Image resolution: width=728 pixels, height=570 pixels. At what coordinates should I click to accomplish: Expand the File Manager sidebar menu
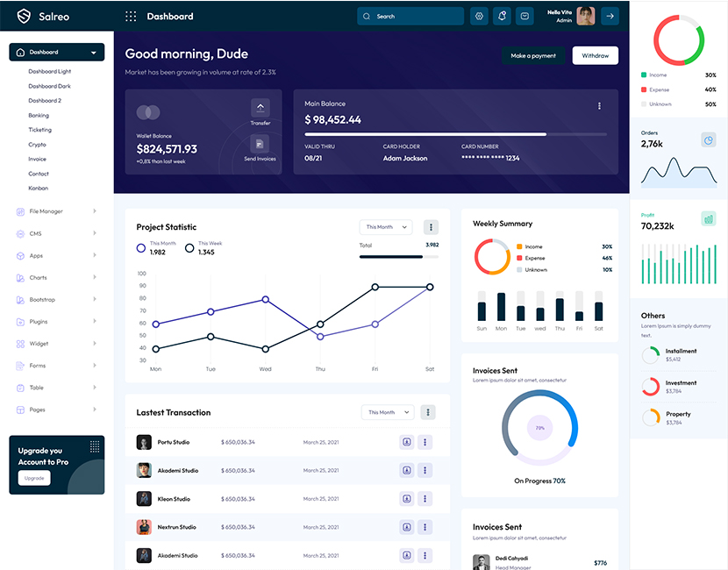click(56, 211)
